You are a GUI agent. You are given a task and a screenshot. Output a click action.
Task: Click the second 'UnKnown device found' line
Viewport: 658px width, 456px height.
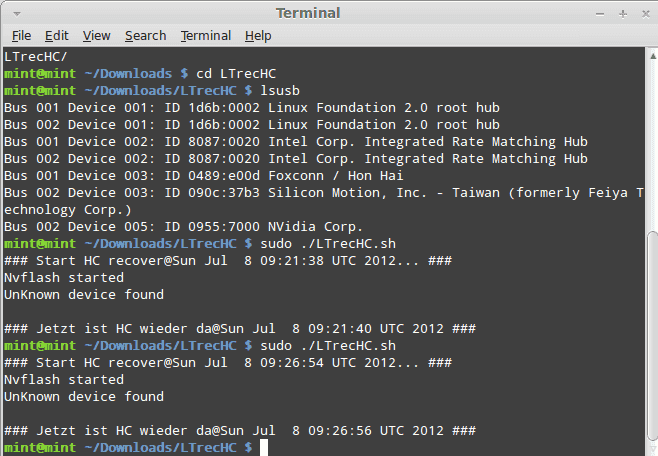84,396
